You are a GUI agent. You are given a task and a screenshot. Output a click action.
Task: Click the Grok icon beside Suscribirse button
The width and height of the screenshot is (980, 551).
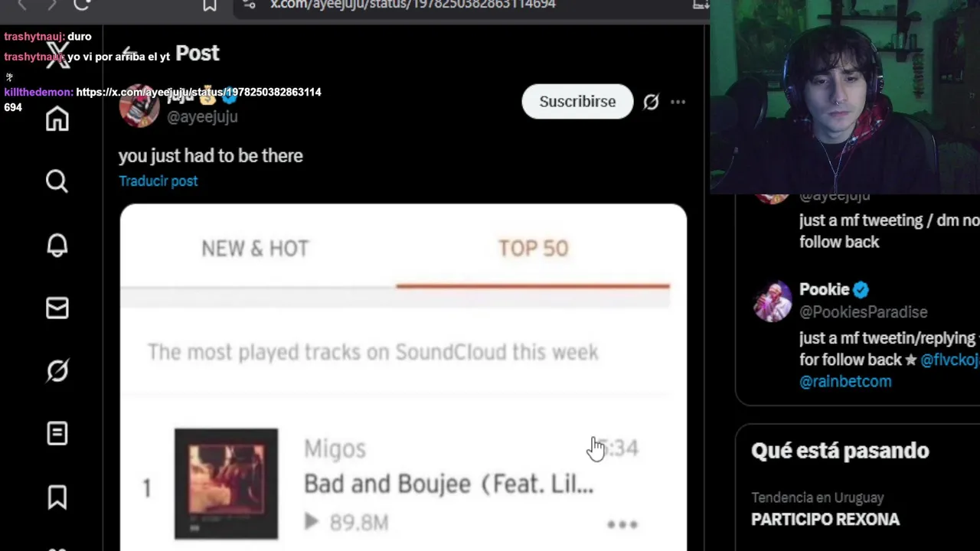pyautogui.click(x=651, y=102)
